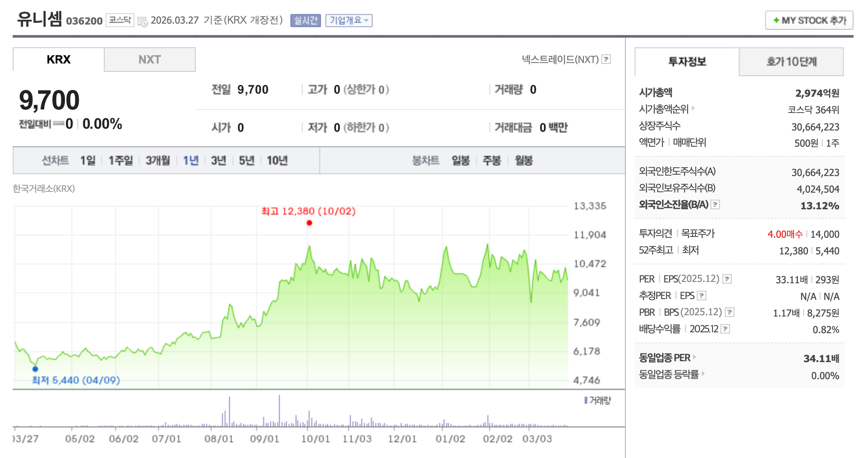Viewport: 868px width, 458px height.
Task: Click the 유니셈 stock name heading
Action: (40, 19)
